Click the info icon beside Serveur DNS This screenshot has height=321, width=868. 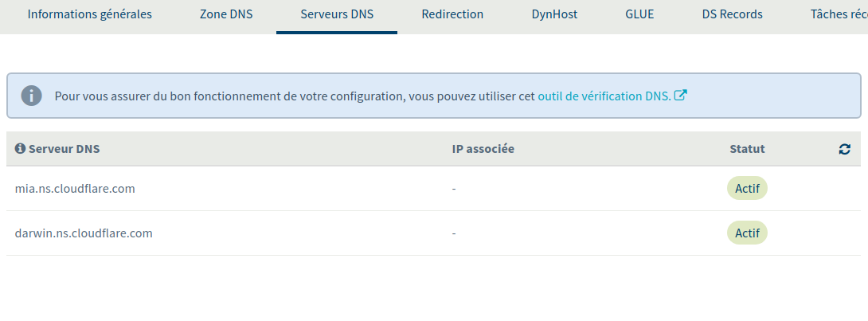click(21, 149)
